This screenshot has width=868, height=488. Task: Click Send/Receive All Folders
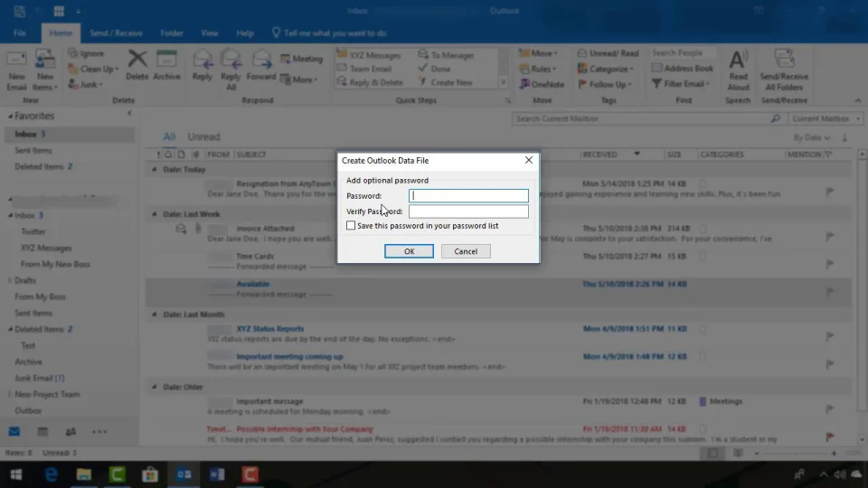[784, 70]
